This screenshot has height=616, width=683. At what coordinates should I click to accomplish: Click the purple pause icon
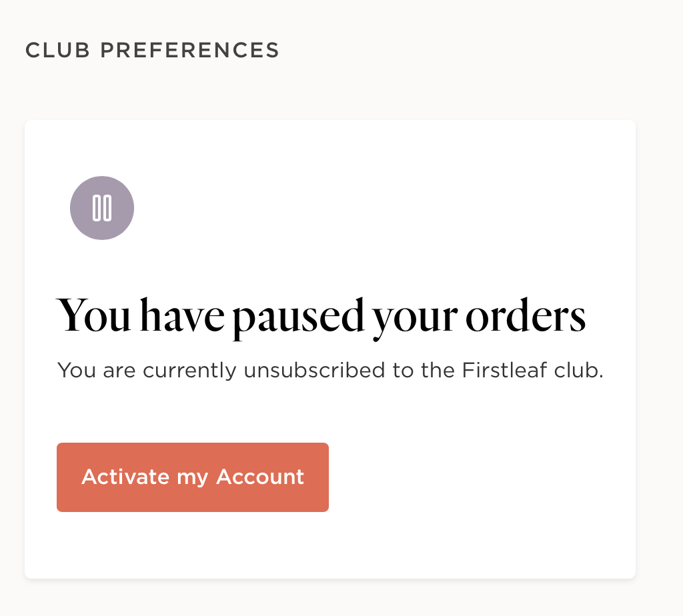pyautogui.click(x=102, y=208)
